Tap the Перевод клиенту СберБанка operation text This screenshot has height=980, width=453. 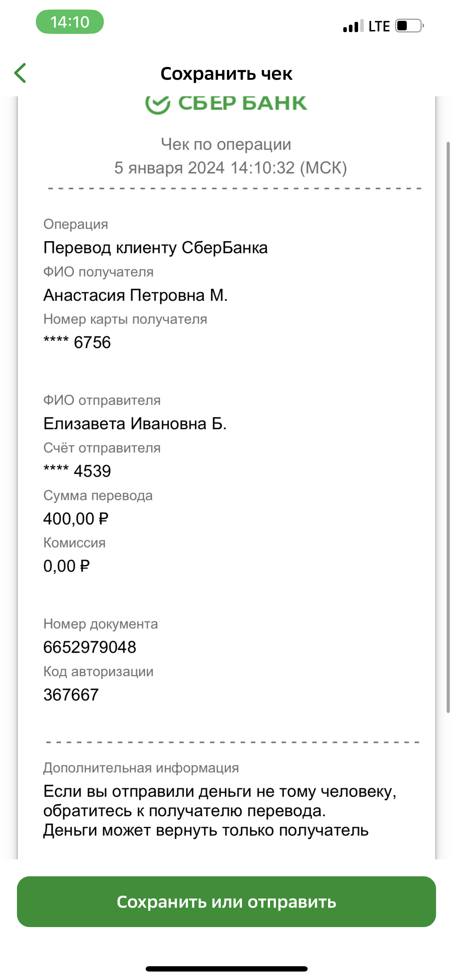point(156,248)
